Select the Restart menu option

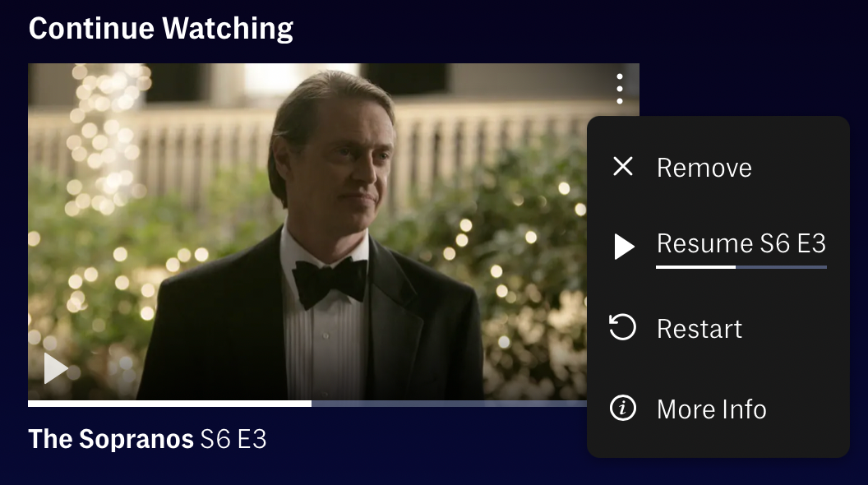point(718,328)
